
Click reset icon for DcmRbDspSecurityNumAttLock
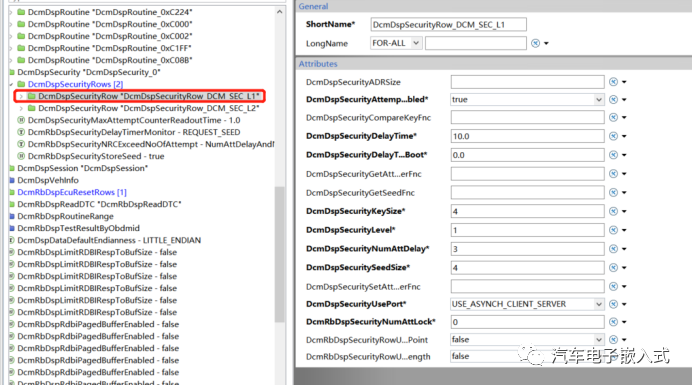pos(613,322)
